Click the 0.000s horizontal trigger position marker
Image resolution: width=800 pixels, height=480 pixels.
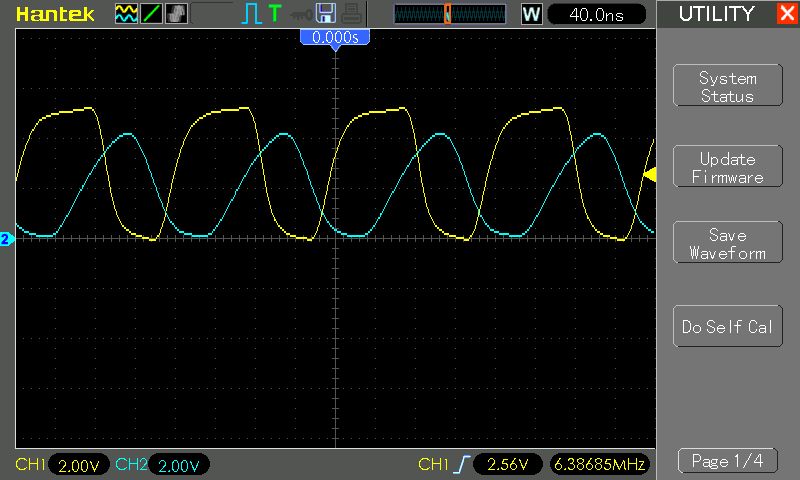(x=335, y=39)
